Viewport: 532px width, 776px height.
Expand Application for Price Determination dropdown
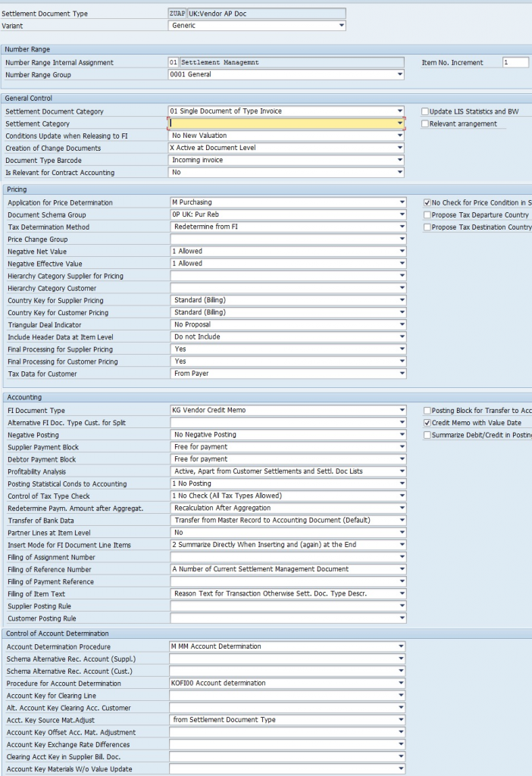point(288,202)
